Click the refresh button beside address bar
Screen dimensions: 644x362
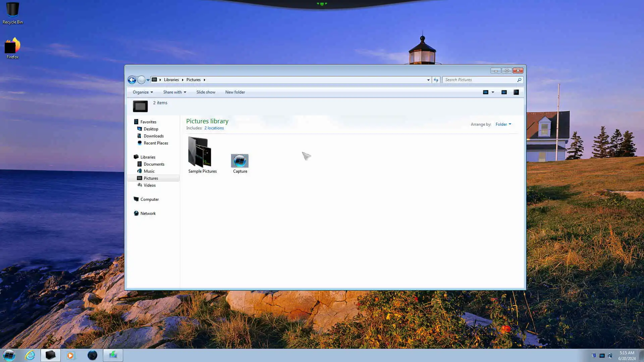(x=436, y=80)
